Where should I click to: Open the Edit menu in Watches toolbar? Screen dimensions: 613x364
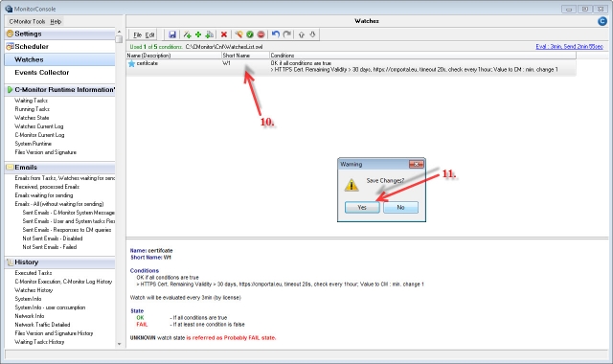coord(149,34)
